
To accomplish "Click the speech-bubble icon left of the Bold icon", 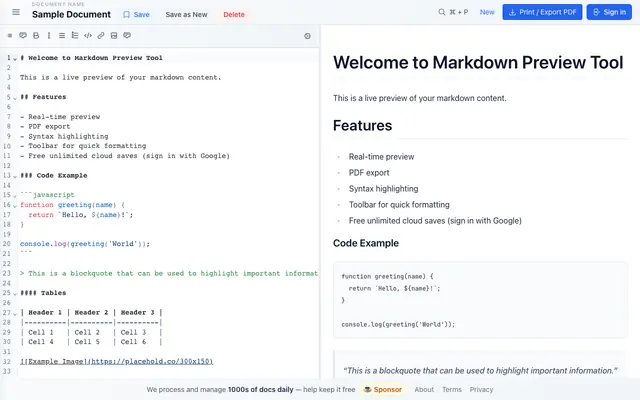I will click(23, 36).
